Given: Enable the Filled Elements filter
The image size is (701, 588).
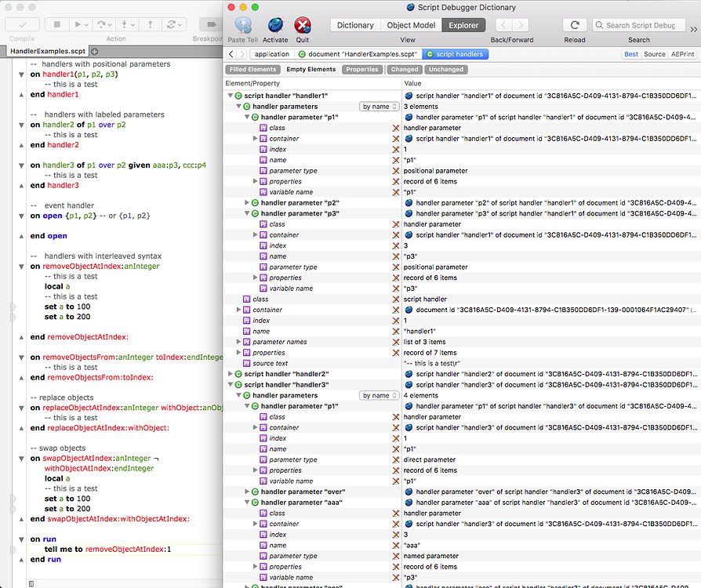Looking at the screenshot, I should [x=252, y=69].
